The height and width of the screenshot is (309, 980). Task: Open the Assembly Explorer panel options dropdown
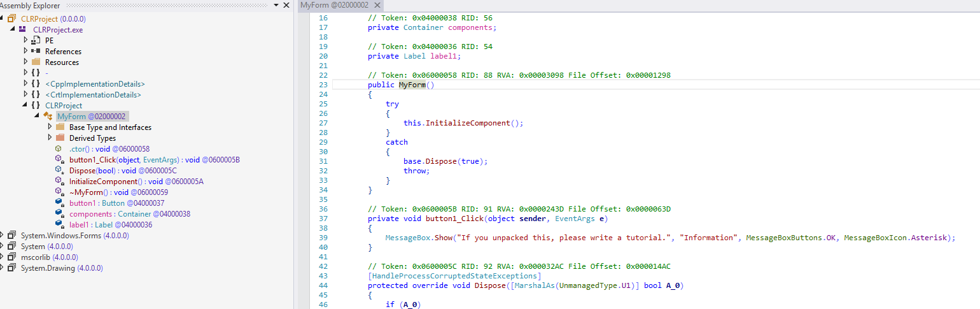tap(276, 5)
